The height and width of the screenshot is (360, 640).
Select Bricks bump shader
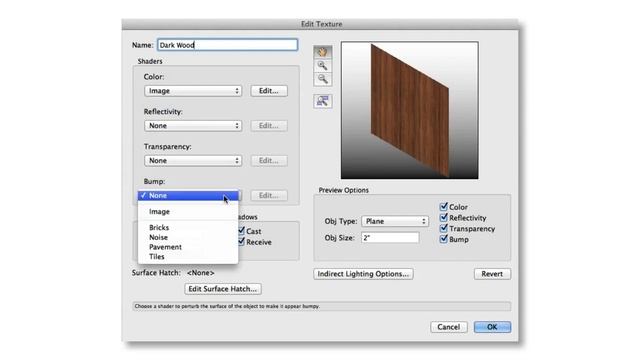pos(188,227)
